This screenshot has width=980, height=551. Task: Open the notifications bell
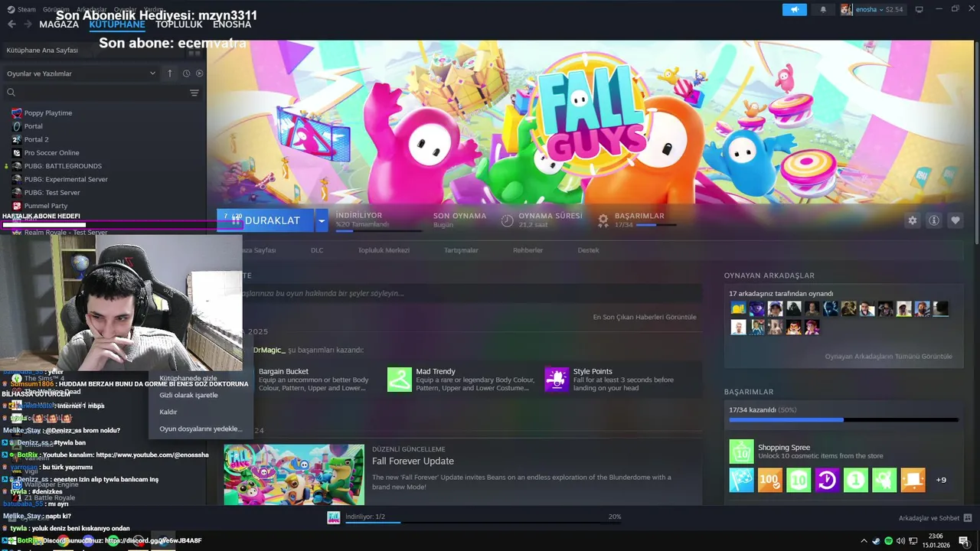[823, 9]
